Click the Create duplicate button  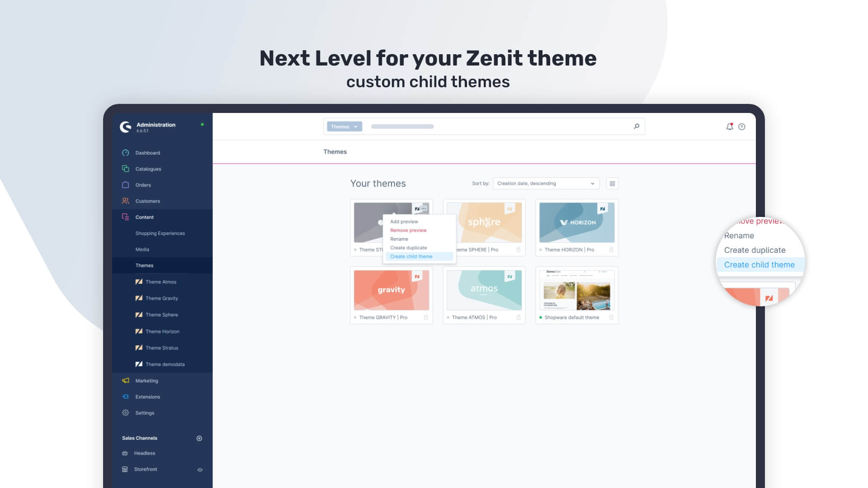(x=408, y=247)
